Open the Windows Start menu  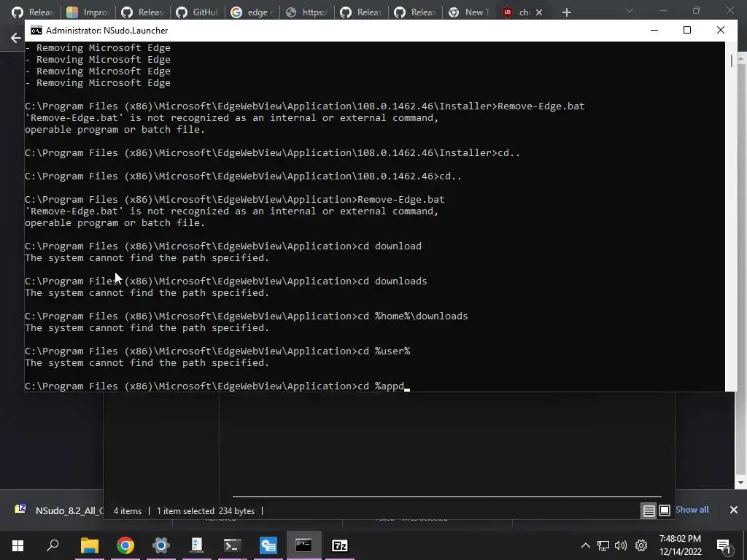click(18, 545)
